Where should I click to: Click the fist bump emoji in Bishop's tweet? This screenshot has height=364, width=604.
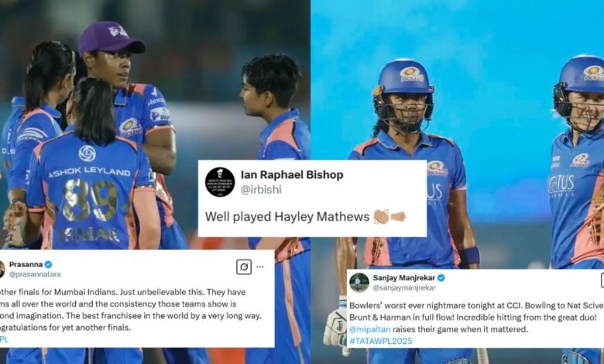pos(398,217)
